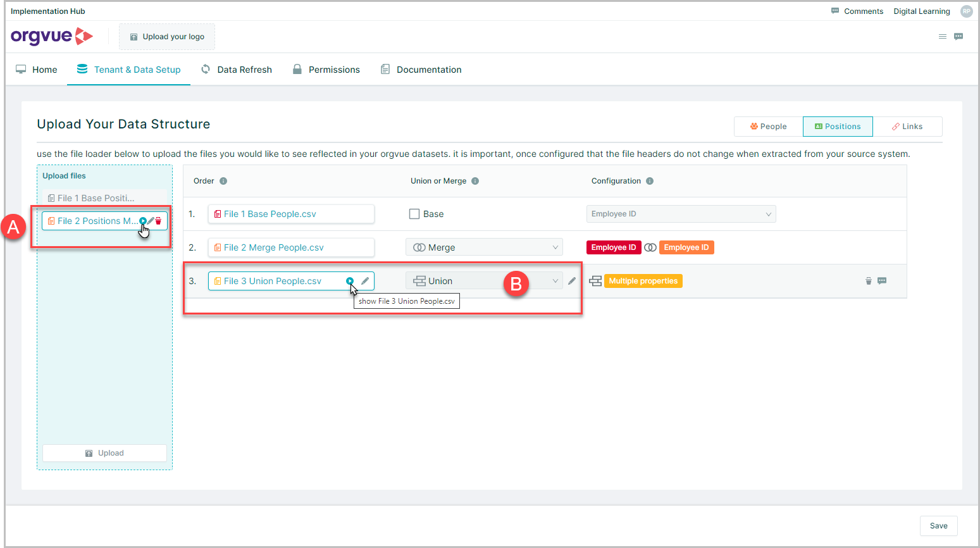The height and width of the screenshot is (548, 980).
Task: Open Comments in the top bar
Action: [857, 11]
